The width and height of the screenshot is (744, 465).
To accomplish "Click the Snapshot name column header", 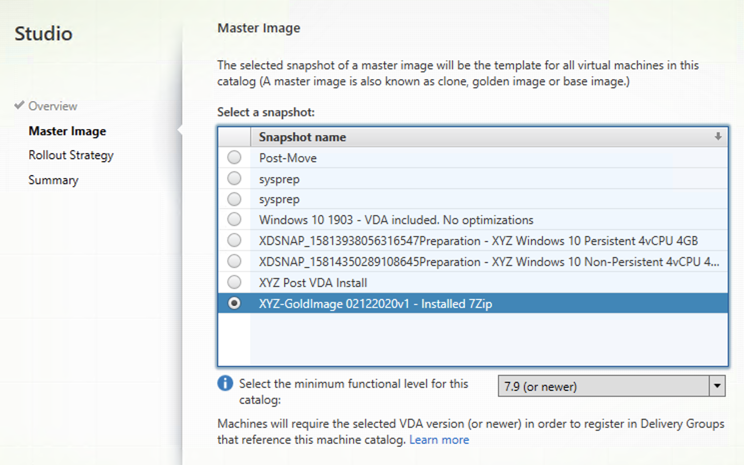I will pos(489,137).
